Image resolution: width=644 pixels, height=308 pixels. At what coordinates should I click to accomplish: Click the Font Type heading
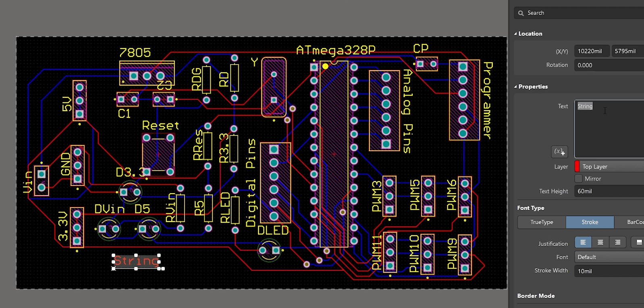pyautogui.click(x=530, y=208)
